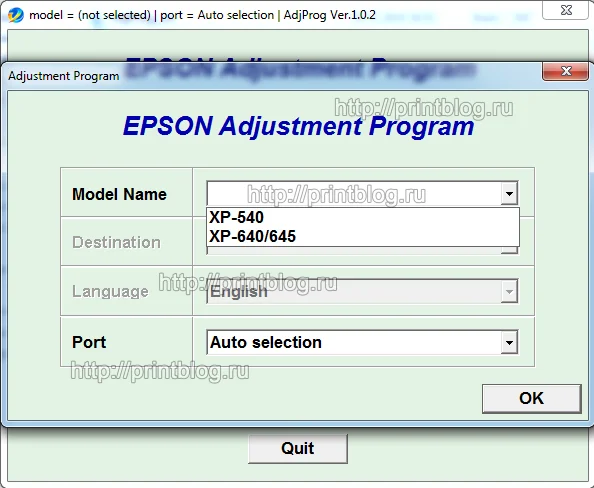This screenshot has height=488, width=594.
Task: Click the Port label
Action: (89, 342)
